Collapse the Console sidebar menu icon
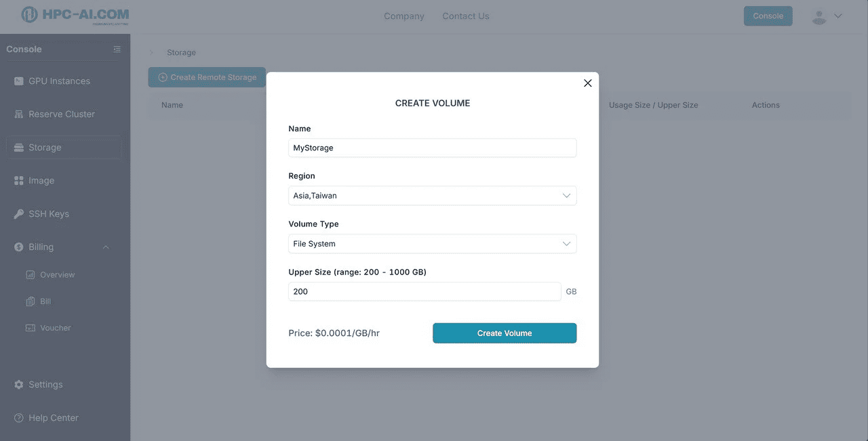This screenshot has height=441, width=868. point(117,49)
